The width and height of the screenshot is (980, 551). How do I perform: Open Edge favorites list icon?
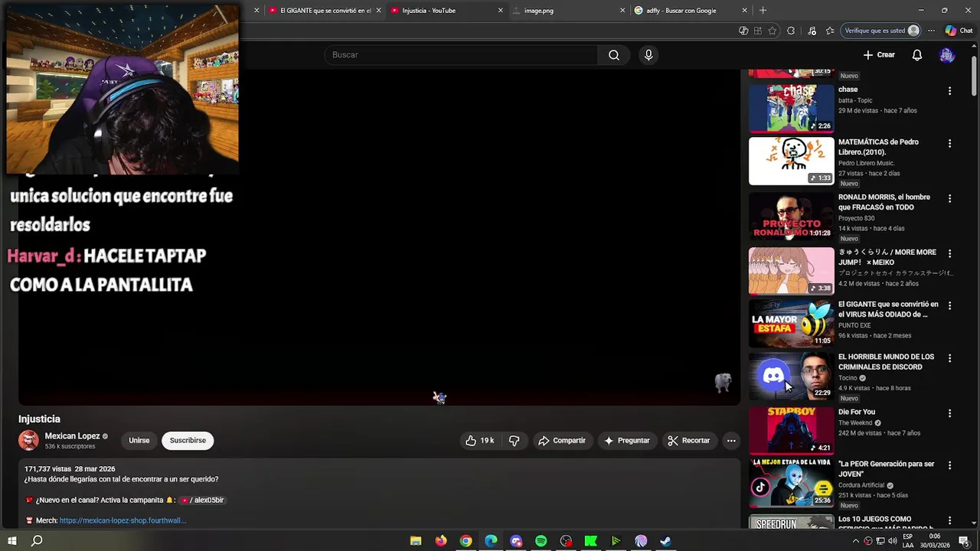coord(830,31)
